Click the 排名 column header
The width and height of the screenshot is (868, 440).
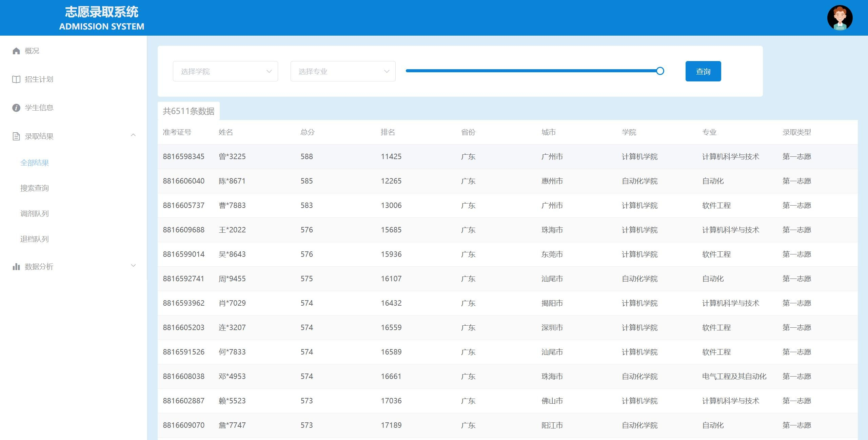click(388, 132)
